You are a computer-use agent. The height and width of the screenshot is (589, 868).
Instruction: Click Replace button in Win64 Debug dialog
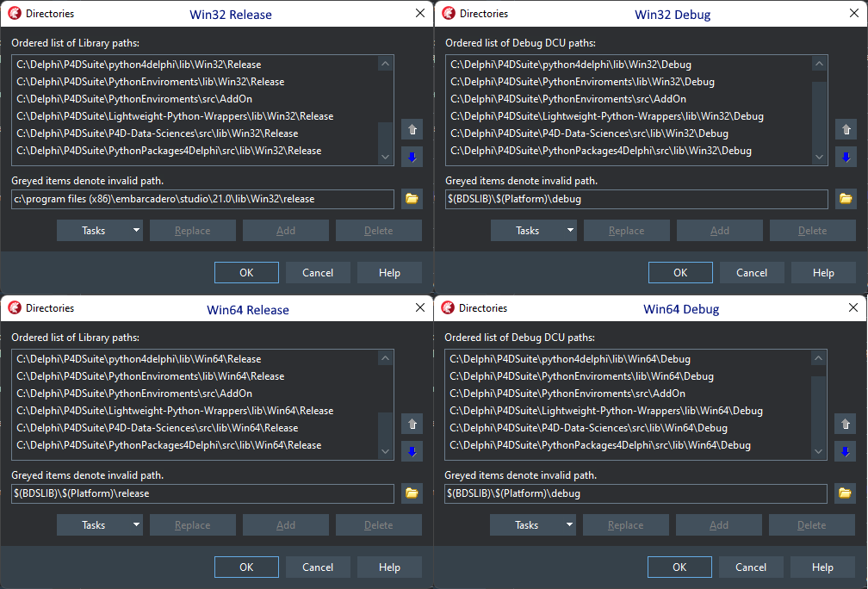(x=625, y=524)
